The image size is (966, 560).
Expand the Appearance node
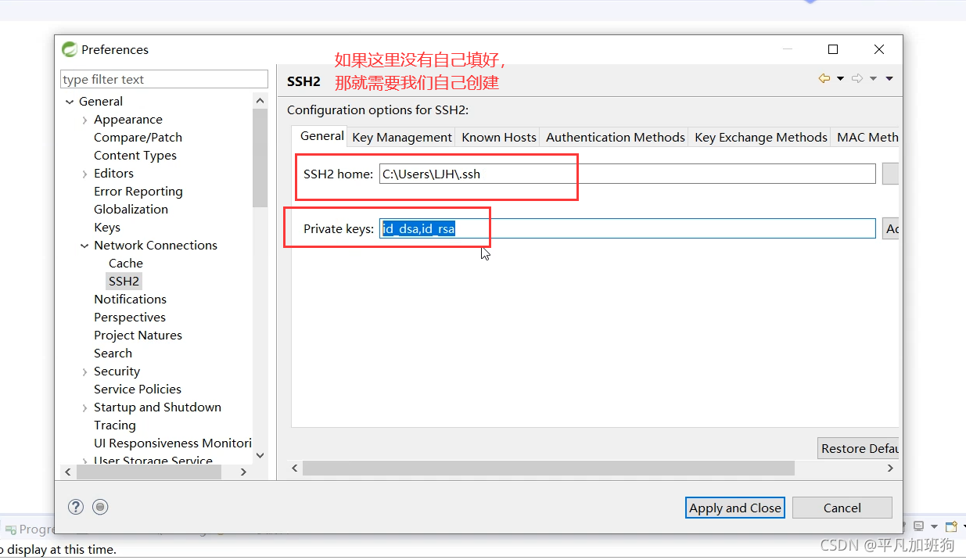pos(84,120)
